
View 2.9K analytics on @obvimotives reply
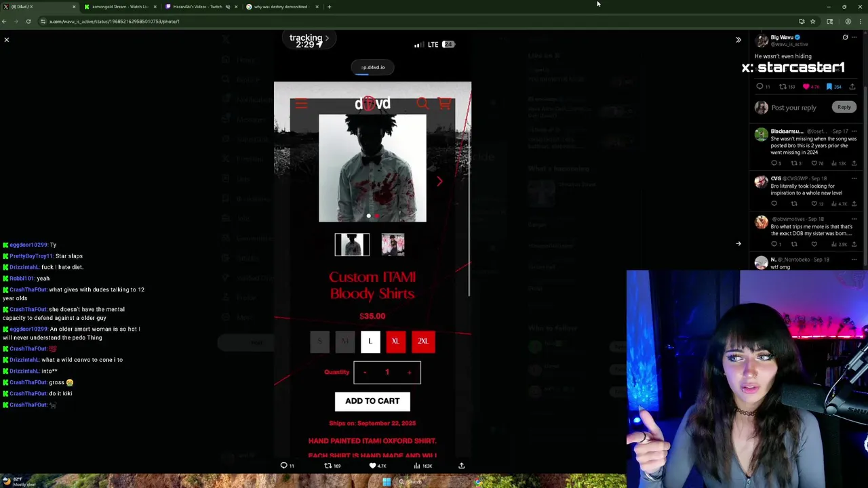pyautogui.click(x=834, y=244)
